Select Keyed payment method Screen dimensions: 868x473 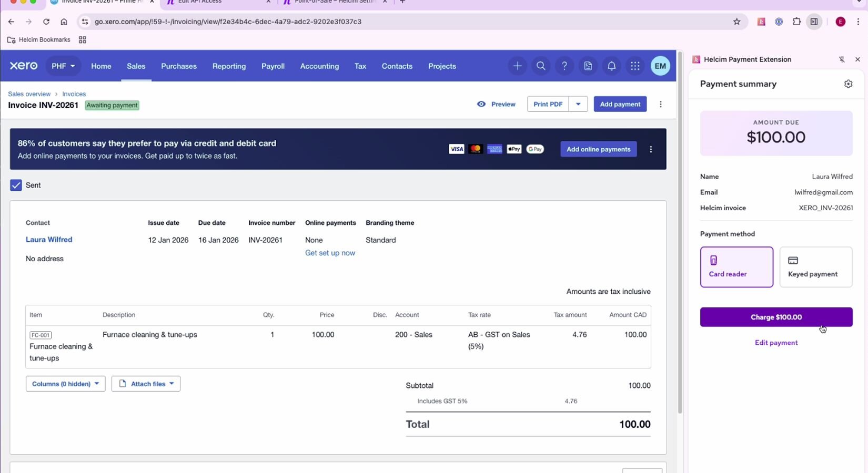tap(815, 267)
